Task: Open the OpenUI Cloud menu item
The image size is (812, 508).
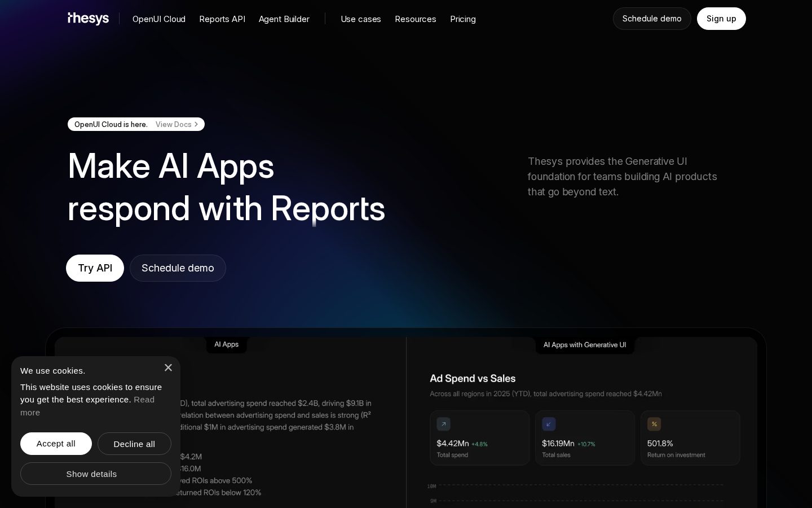Action: click(159, 19)
